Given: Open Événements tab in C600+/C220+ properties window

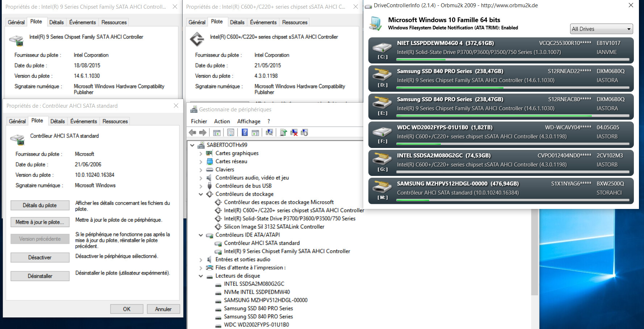Looking at the screenshot, I should tap(263, 22).
